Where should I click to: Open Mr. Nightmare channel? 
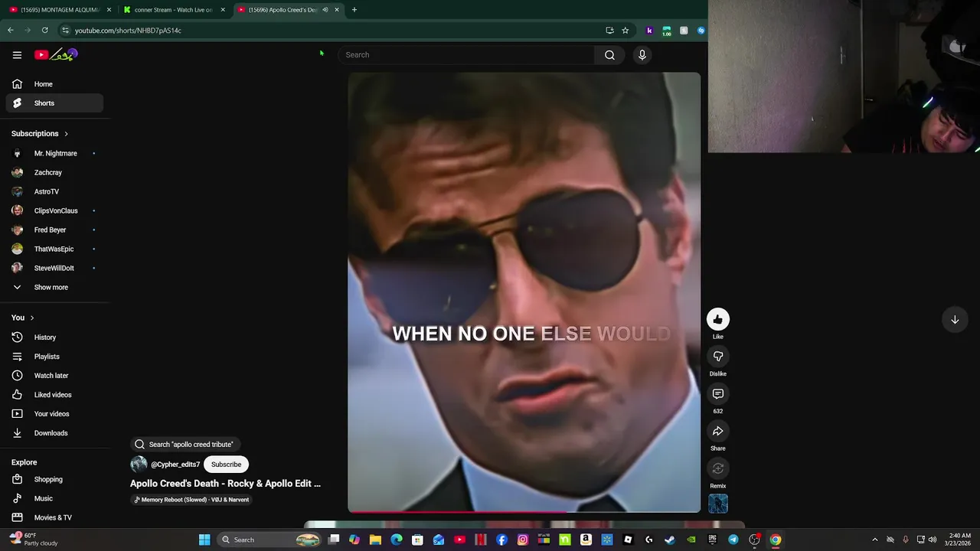click(54, 153)
